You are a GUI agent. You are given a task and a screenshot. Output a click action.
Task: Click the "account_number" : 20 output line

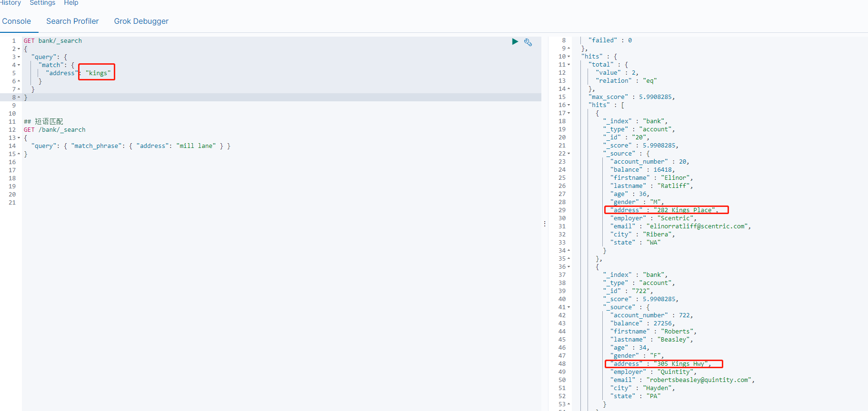pos(649,162)
